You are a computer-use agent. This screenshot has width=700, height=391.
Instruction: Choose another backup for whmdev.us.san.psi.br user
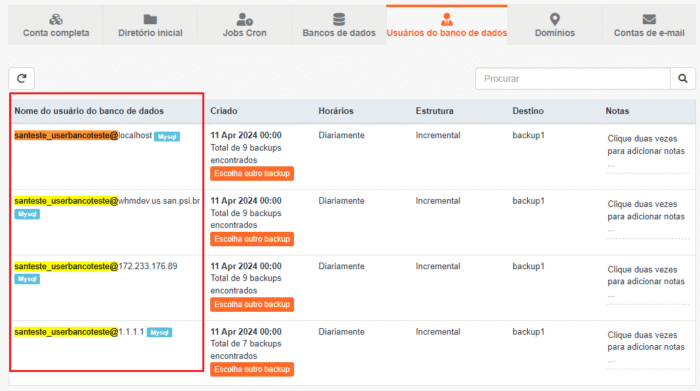252,239
